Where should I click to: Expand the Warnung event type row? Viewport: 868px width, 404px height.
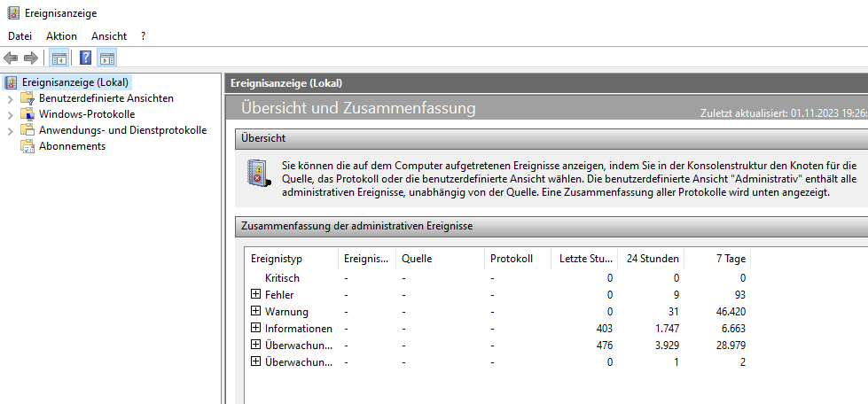[255, 311]
